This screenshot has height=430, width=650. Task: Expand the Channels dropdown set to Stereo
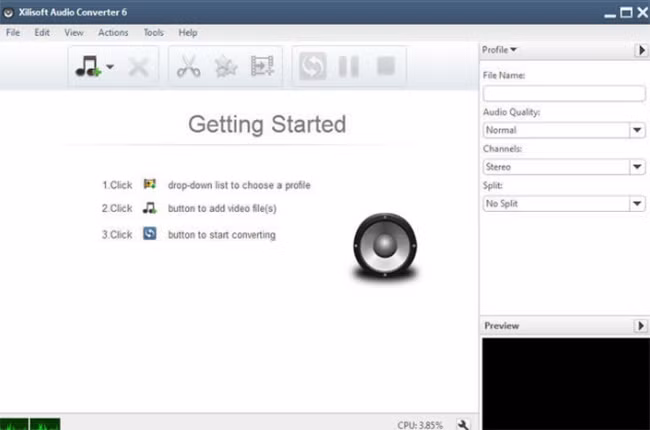637,167
